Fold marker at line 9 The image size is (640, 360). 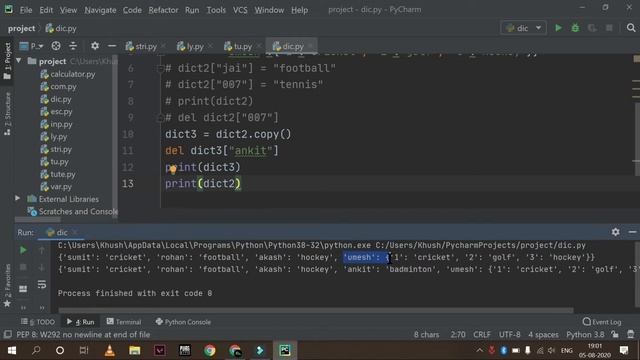click(x=160, y=118)
